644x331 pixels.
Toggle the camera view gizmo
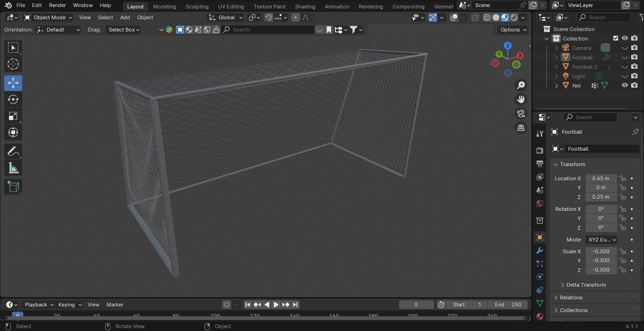pyautogui.click(x=521, y=113)
